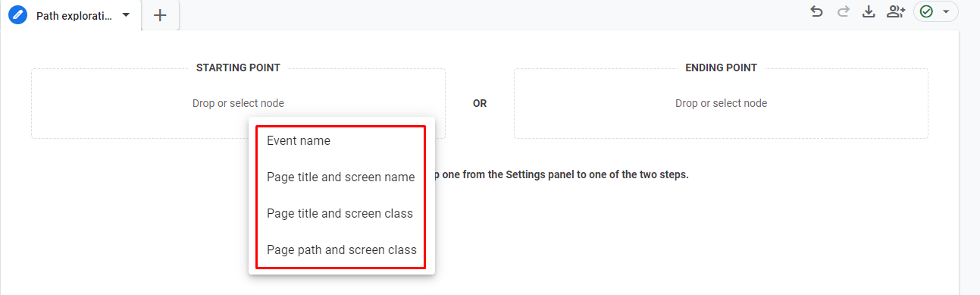Click the ENDING POINT heading label
This screenshot has width=980, height=295.
click(721, 67)
